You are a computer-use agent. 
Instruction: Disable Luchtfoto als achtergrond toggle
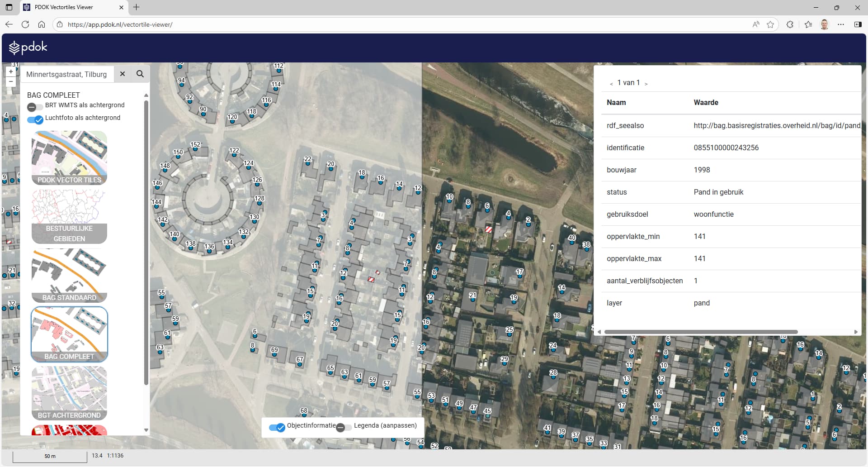[x=35, y=119]
